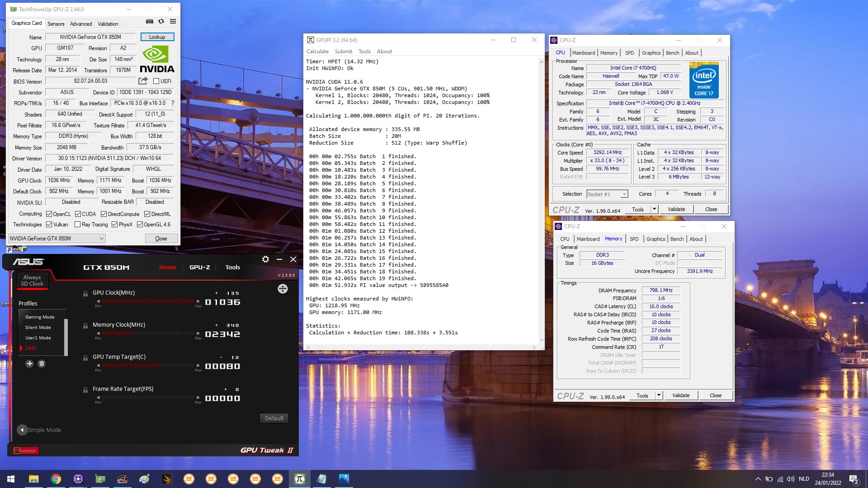The image size is (868, 488).
Task: Toggle the OpenCL checkbox
Action: pyautogui.click(x=49, y=214)
